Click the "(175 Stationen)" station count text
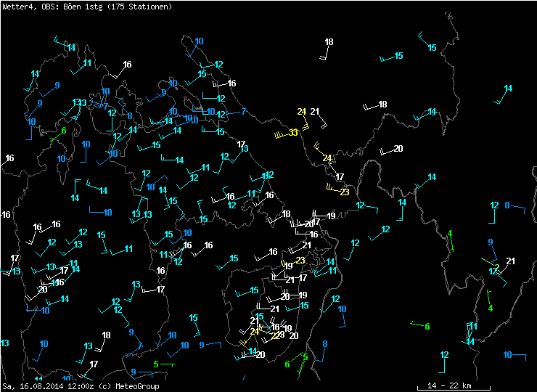This screenshot has width=537, height=392. coord(140,7)
